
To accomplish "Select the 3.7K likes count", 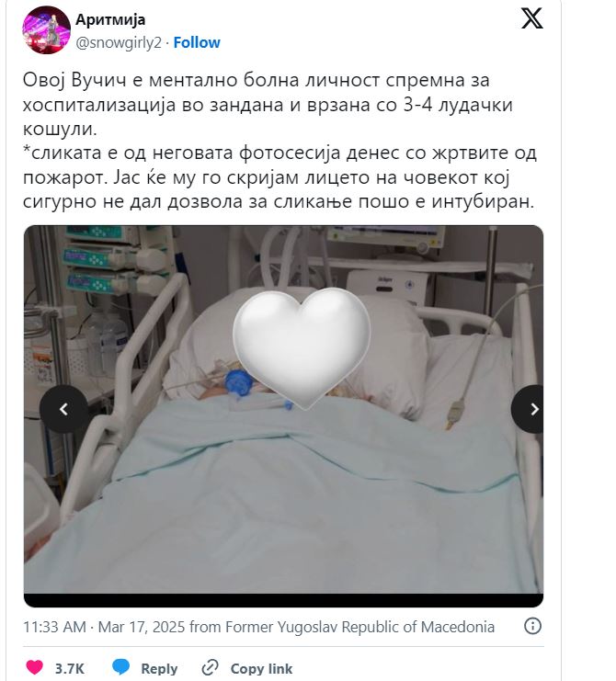I will (70, 668).
